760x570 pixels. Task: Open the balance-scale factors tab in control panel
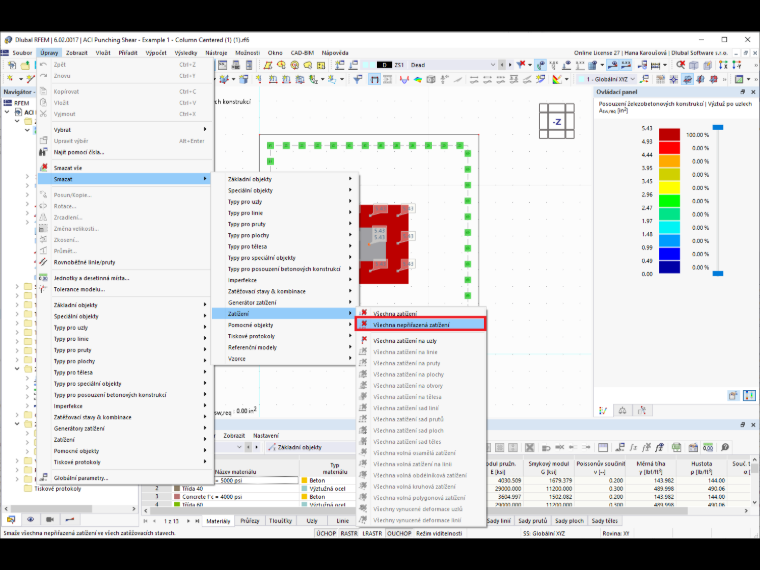point(622,411)
